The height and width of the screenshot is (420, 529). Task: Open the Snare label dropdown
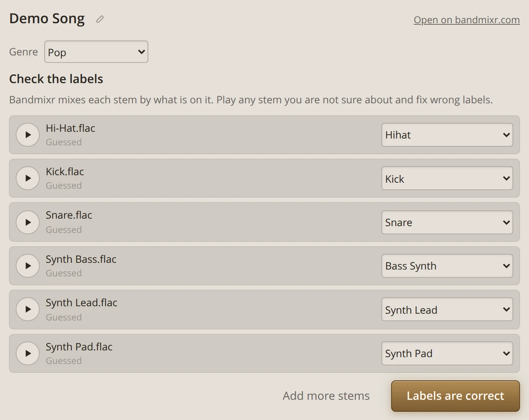click(x=447, y=222)
